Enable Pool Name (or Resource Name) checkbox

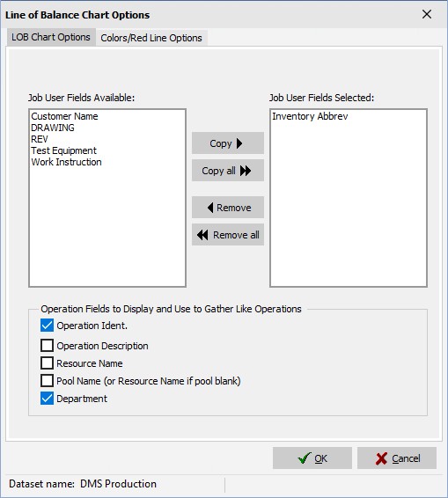pyautogui.click(x=47, y=380)
